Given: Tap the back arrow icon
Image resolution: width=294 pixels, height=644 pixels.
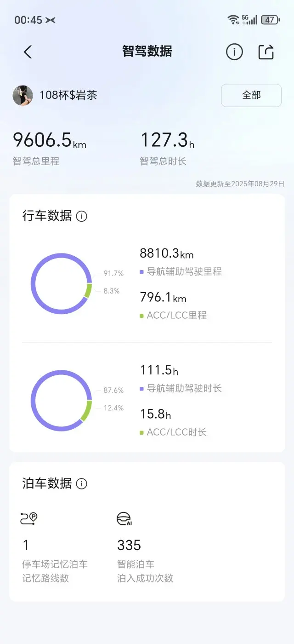Looking at the screenshot, I should pos(28,52).
